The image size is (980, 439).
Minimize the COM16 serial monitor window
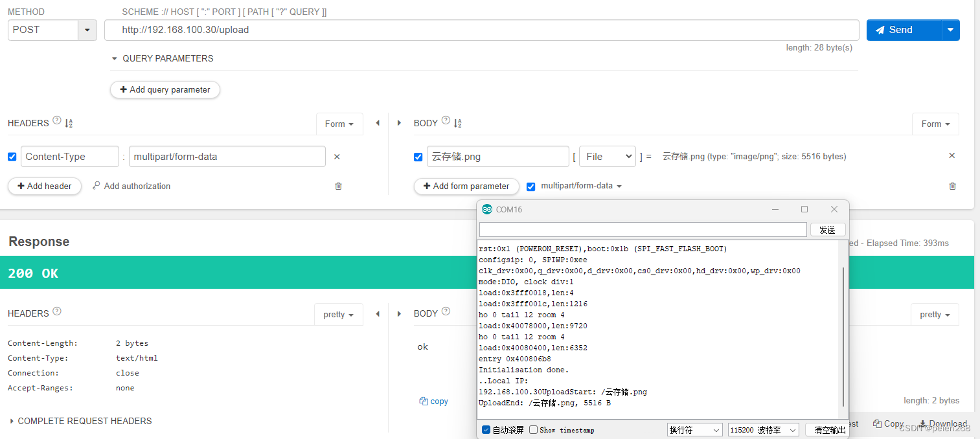(x=775, y=209)
